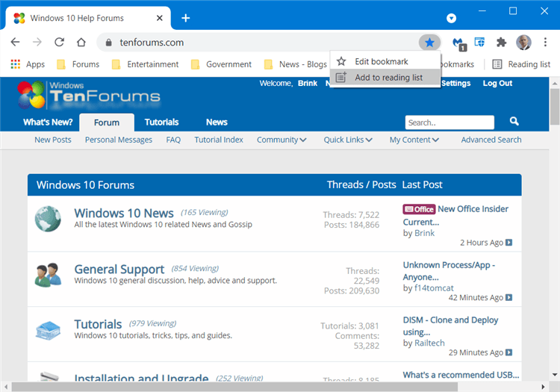Expand the Quick Links dropdown

point(348,140)
